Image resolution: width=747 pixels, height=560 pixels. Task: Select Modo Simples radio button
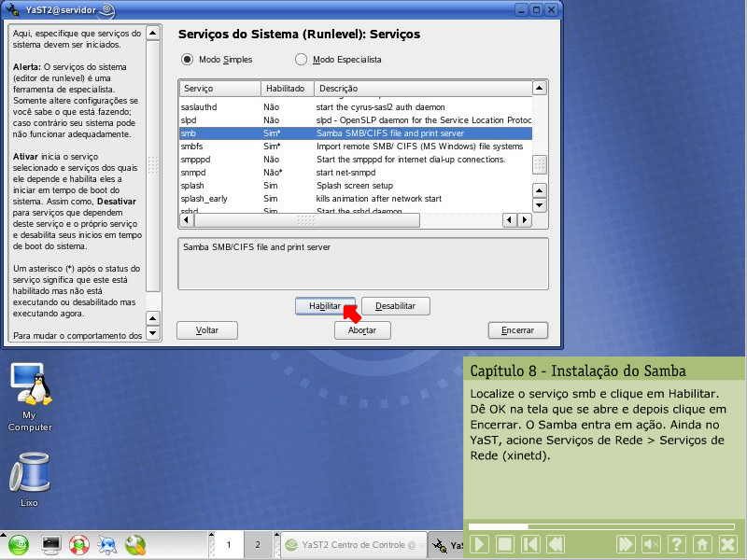point(188,60)
